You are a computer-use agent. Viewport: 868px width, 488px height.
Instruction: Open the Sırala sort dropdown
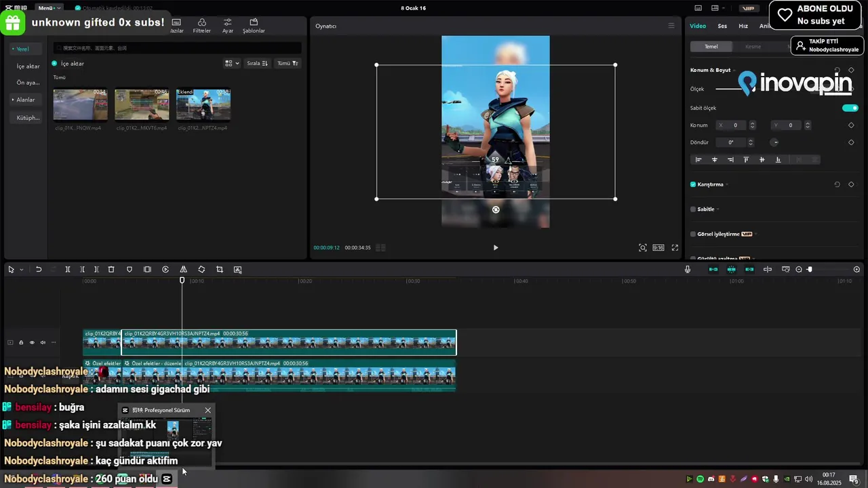click(257, 63)
